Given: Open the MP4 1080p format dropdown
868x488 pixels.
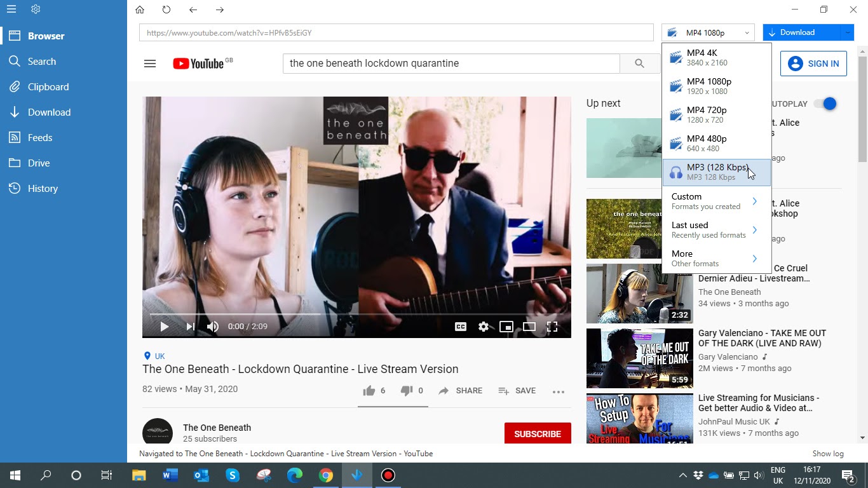Looking at the screenshot, I should point(708,32).
